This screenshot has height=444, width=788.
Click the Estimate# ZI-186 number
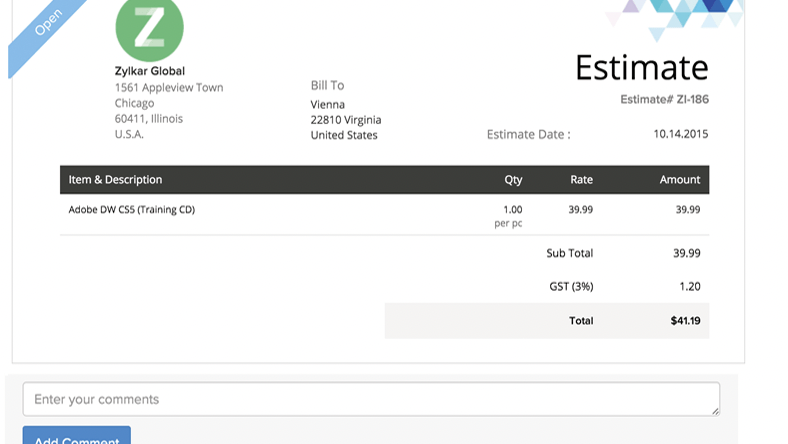pos(664,100)
